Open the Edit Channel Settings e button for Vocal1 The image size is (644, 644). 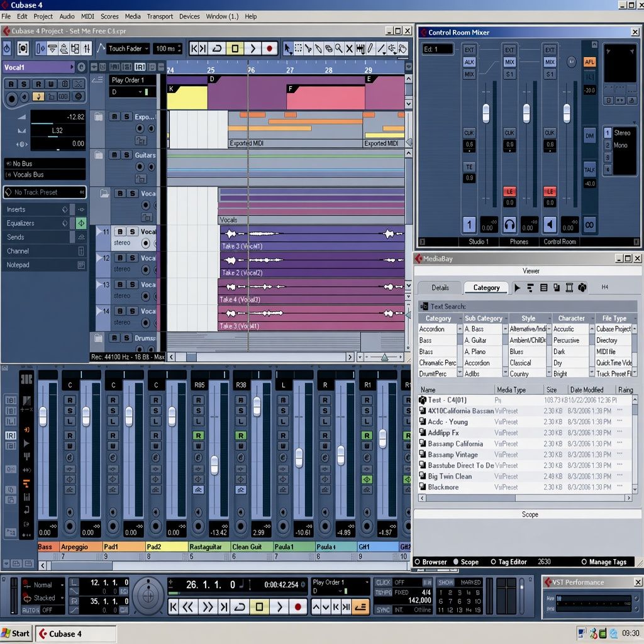click(81, 67)
